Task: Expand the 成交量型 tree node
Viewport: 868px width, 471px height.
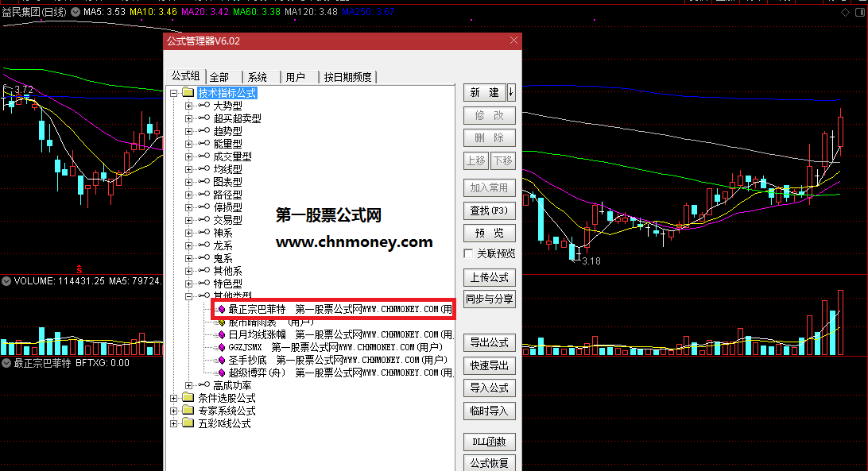Action: 188,156
